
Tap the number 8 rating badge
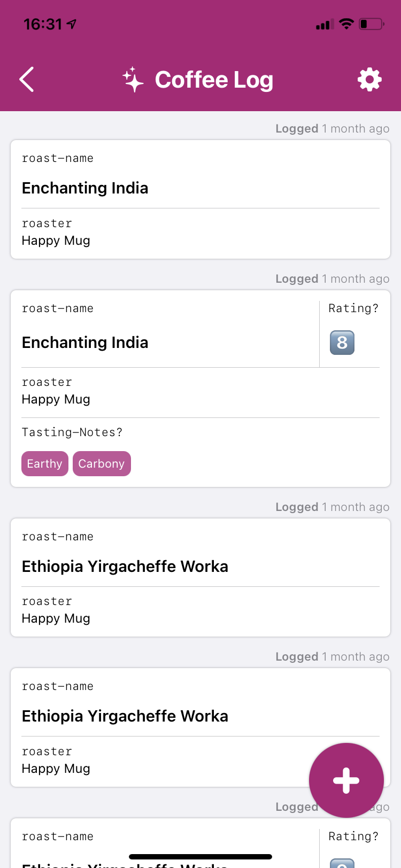342,343
